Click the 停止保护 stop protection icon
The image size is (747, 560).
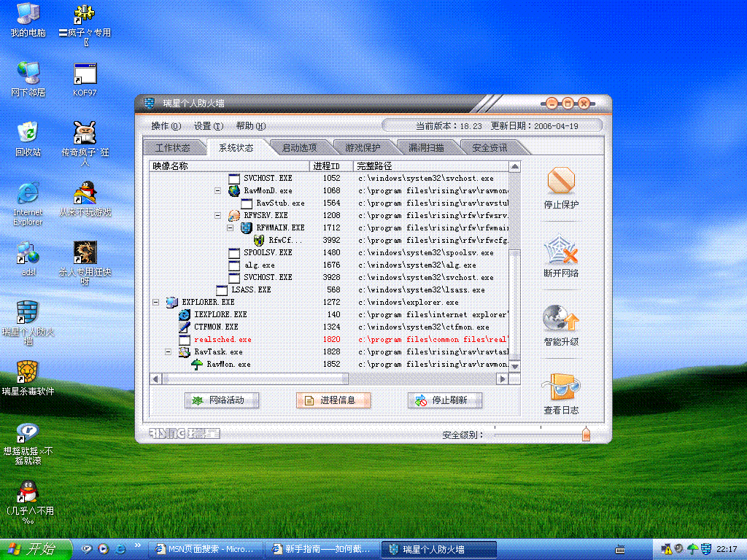point(561,181)
